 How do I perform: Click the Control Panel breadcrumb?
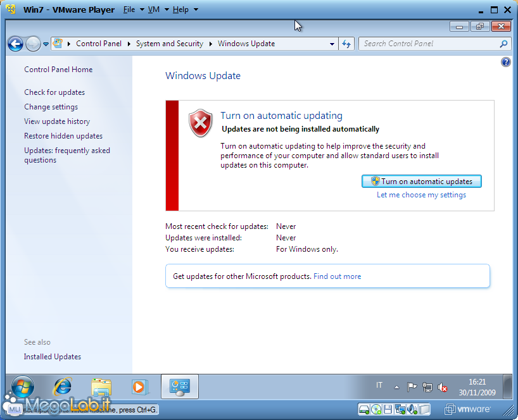(x=99, y=44)
